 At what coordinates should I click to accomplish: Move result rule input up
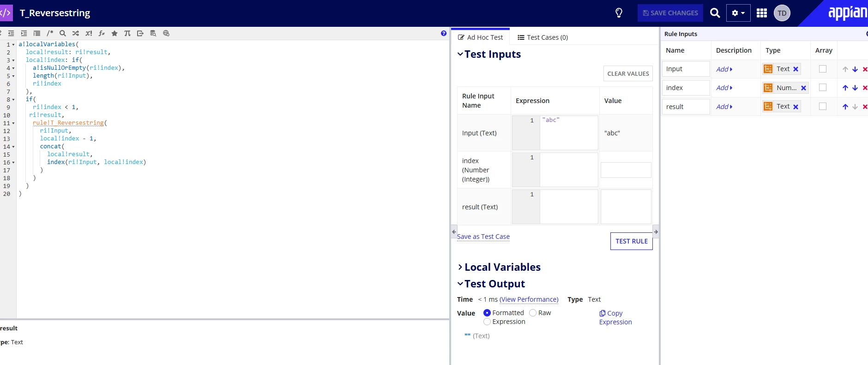(845, 107)
